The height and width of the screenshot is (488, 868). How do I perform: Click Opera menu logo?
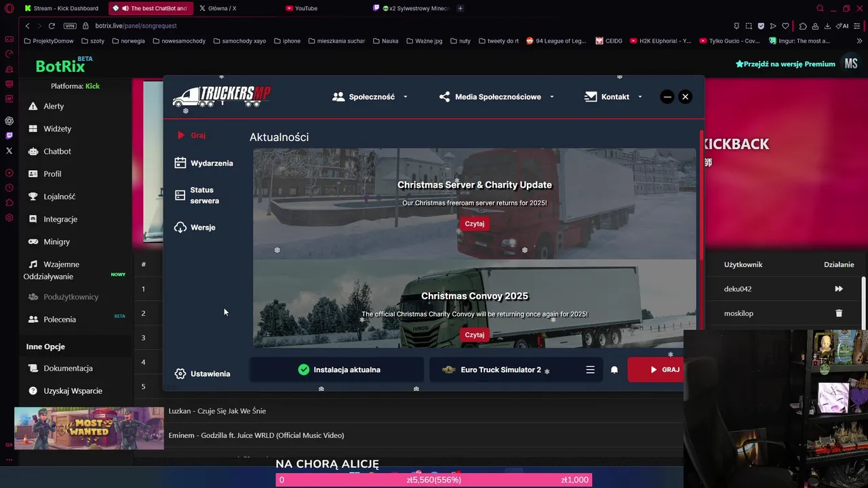pos(9,8)
